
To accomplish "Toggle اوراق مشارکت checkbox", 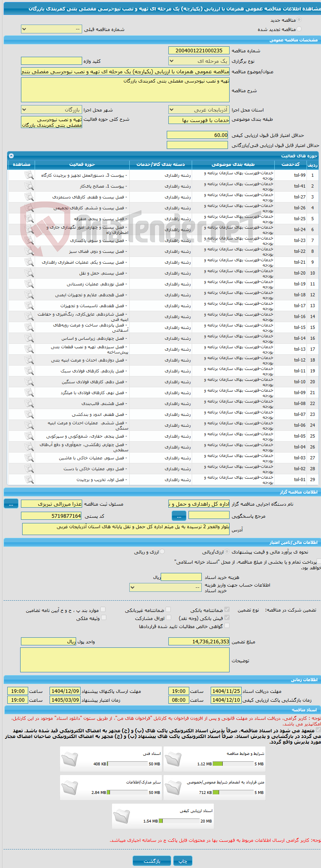I will (x=168, y=618).
